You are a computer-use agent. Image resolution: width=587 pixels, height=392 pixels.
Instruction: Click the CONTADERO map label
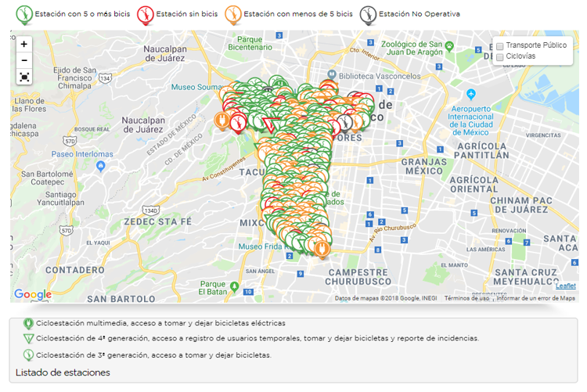[x=75, y=270]
